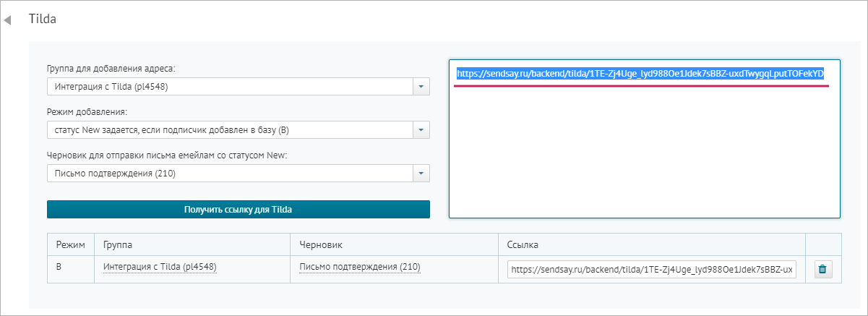Open the address group dropdown arrow

pos(421,87)
